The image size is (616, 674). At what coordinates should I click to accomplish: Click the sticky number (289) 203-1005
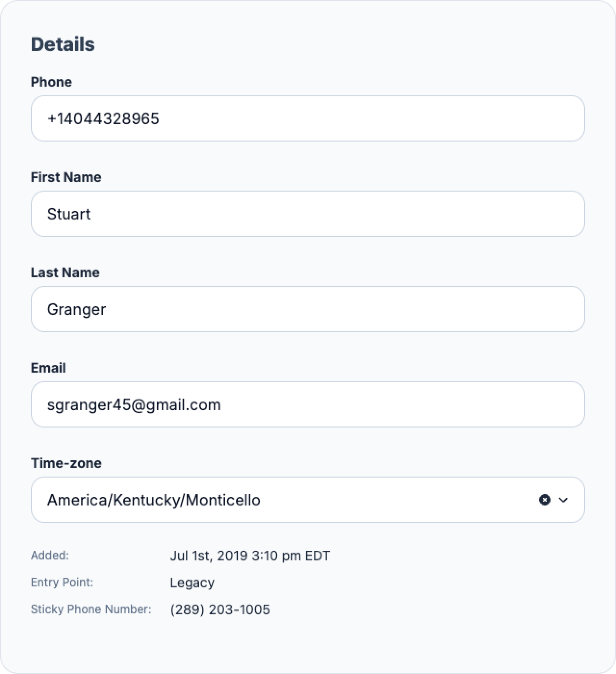pos(220,609)
